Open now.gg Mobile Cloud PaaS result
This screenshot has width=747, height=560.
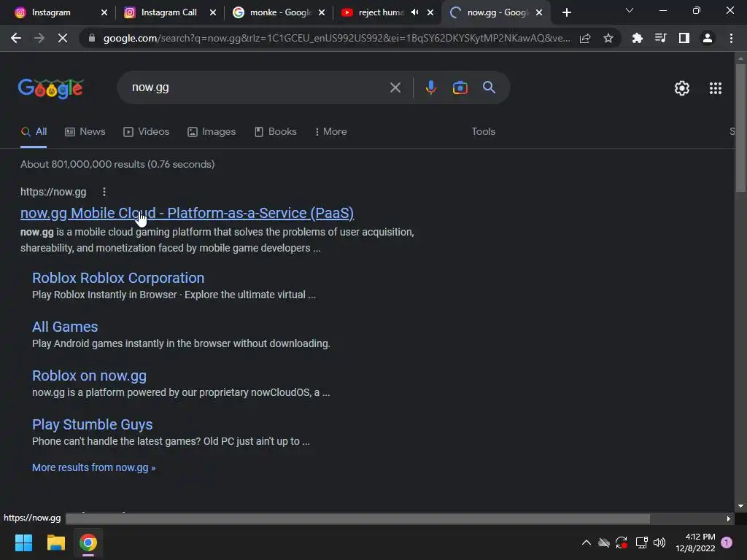coord(187,213)
